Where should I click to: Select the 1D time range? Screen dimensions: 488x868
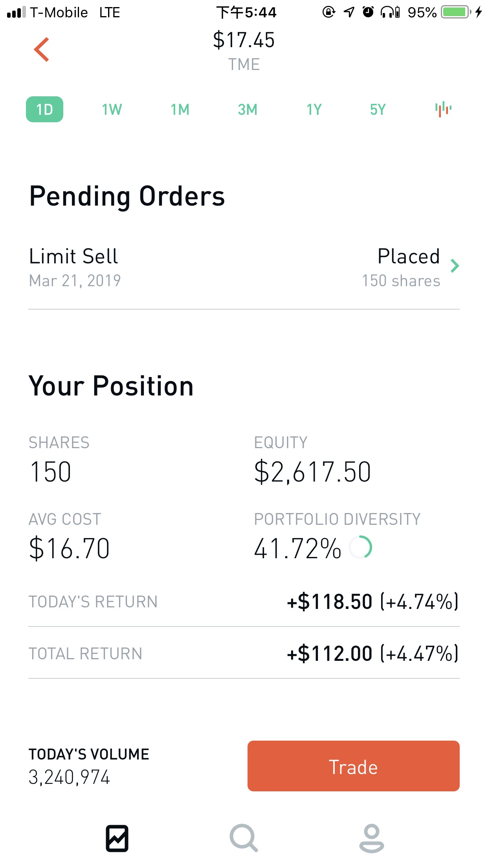(x=44, y=109)
